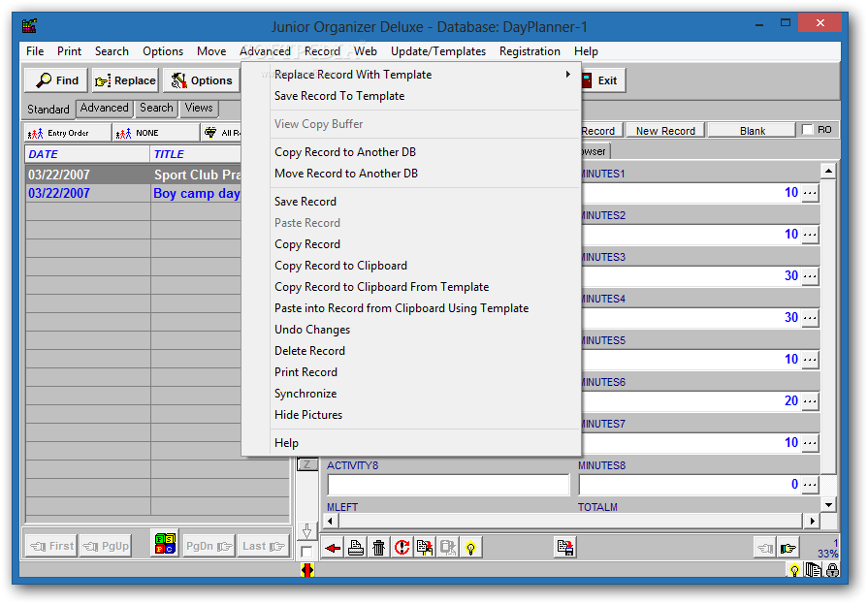This screenshot has height=604, width=868.
Task: Click vertical scrollbar down arrow
Action: point(828,504)
